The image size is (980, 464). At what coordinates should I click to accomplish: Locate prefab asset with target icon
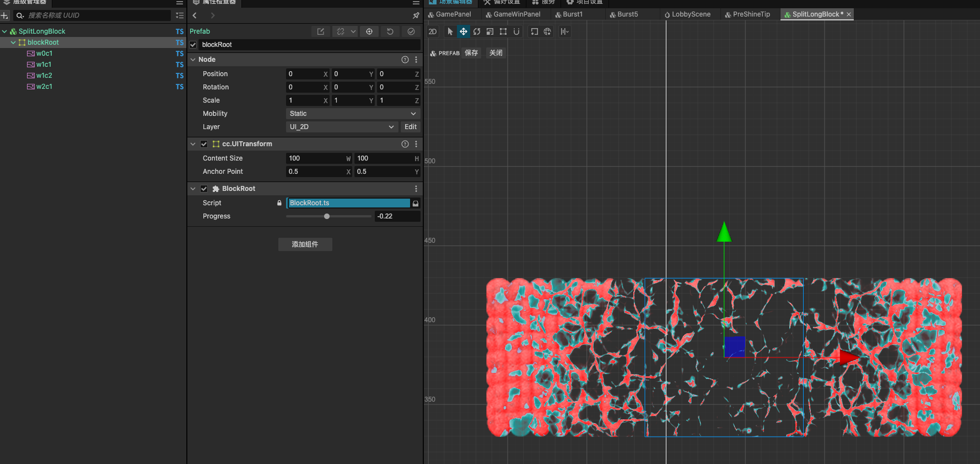tap(369, 31)
